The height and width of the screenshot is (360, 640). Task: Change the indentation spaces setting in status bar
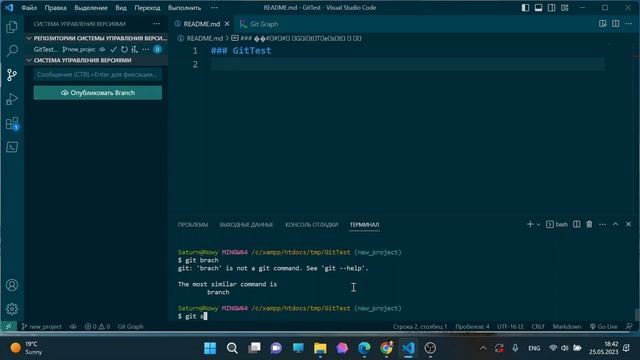tap(472, 327)
